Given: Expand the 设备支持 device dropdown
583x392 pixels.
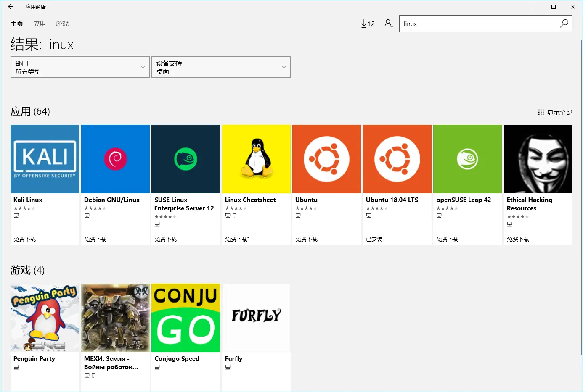Looking at the screenshot, I should click(221, 67).
